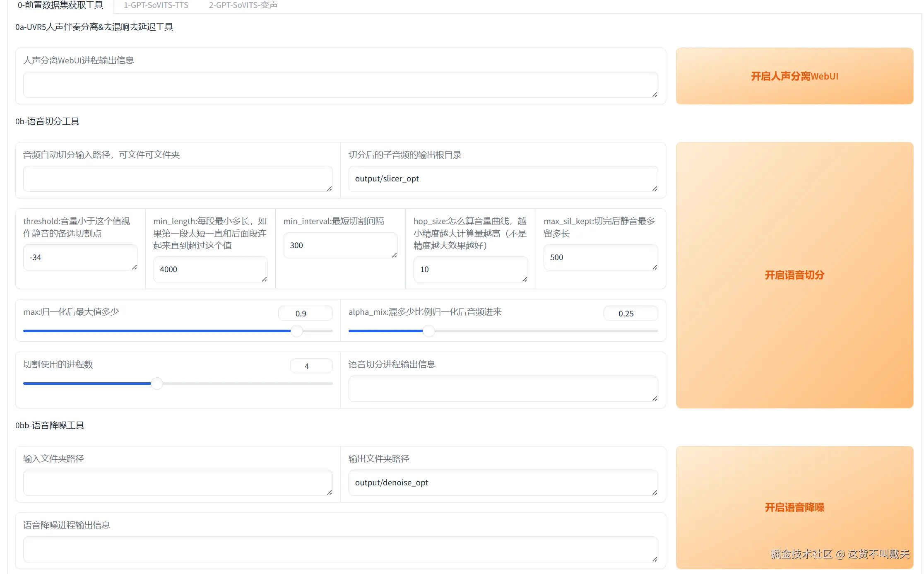
Task: Click the alpha_mix slider handle
Action: [x=428, y=331]
